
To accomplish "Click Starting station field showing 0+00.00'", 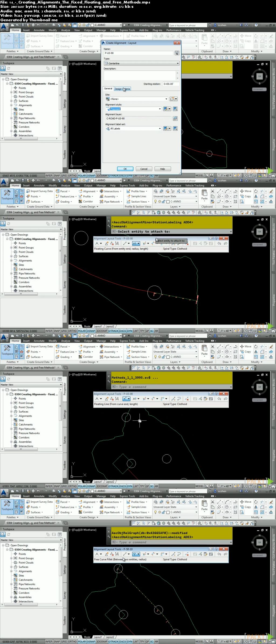I will click(x=171, y=84).
